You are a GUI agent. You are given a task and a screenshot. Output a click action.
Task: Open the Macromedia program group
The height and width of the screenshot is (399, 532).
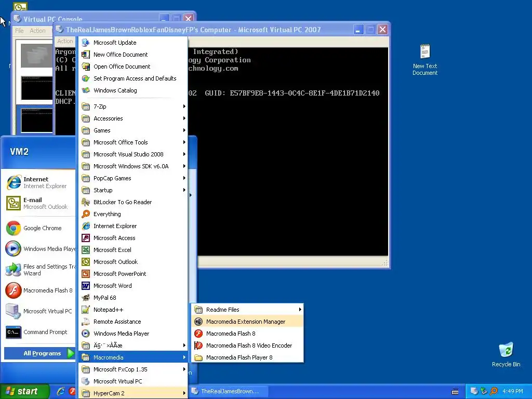133,357
